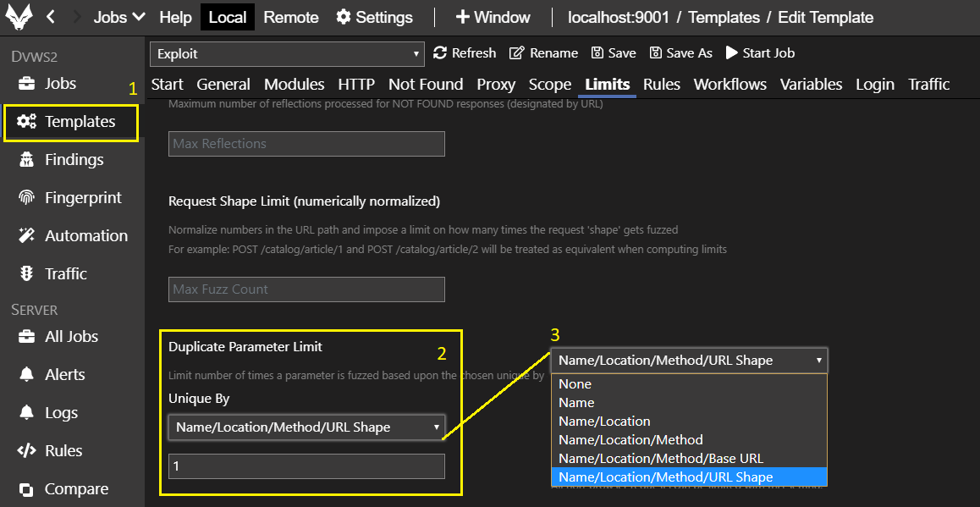Go back with the left chevron arrow
Image resolution: width=980 pixels, height=507 pixels.
(x=51, y=17)
